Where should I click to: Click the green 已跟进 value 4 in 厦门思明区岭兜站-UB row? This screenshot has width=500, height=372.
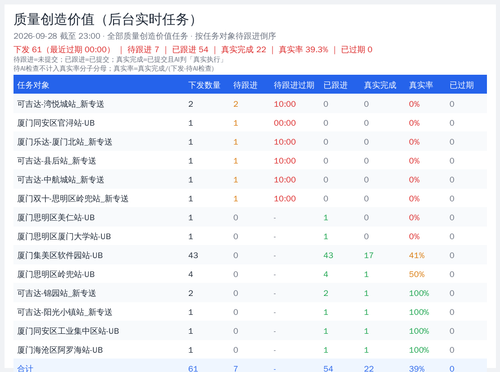[326, 274]
